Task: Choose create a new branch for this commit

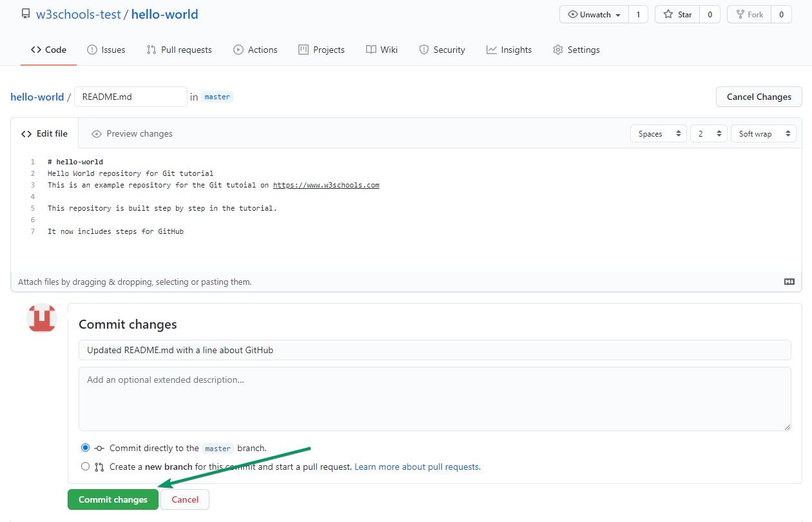Action: (x=85, y=466)
